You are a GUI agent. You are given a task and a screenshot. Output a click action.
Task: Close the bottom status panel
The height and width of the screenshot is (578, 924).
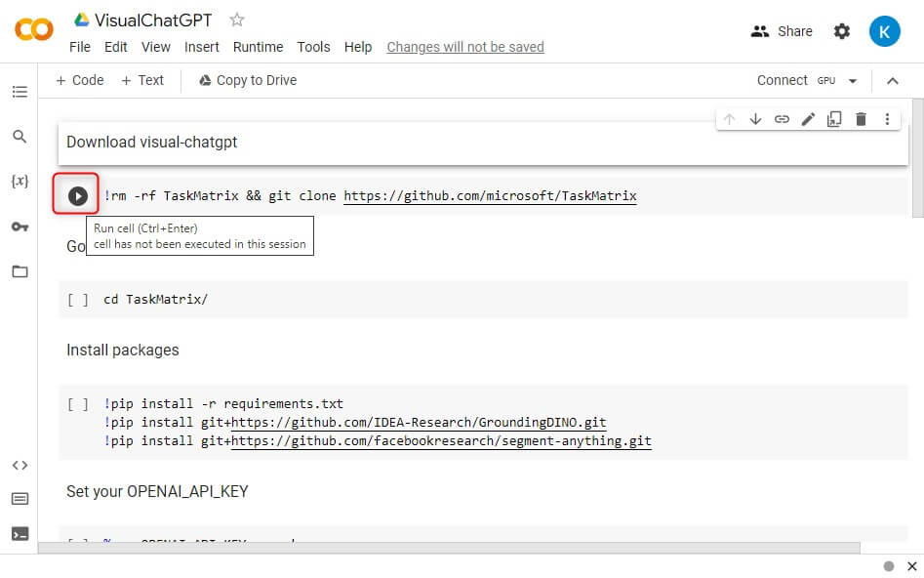(911, 566)
